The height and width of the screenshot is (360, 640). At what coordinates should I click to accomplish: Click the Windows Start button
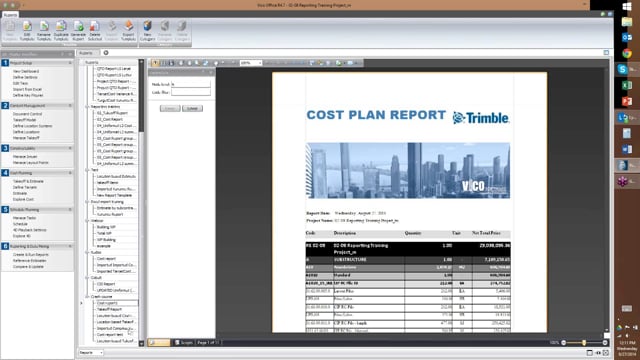pos(627,7)
